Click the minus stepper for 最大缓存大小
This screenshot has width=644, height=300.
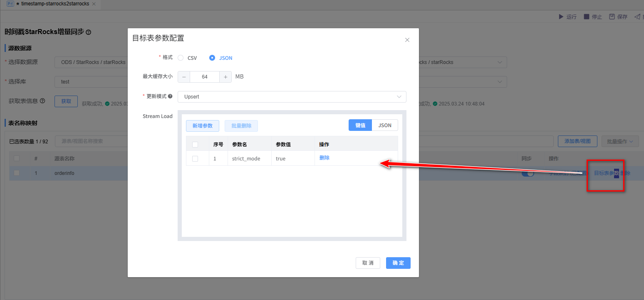[x=184, y=77]
